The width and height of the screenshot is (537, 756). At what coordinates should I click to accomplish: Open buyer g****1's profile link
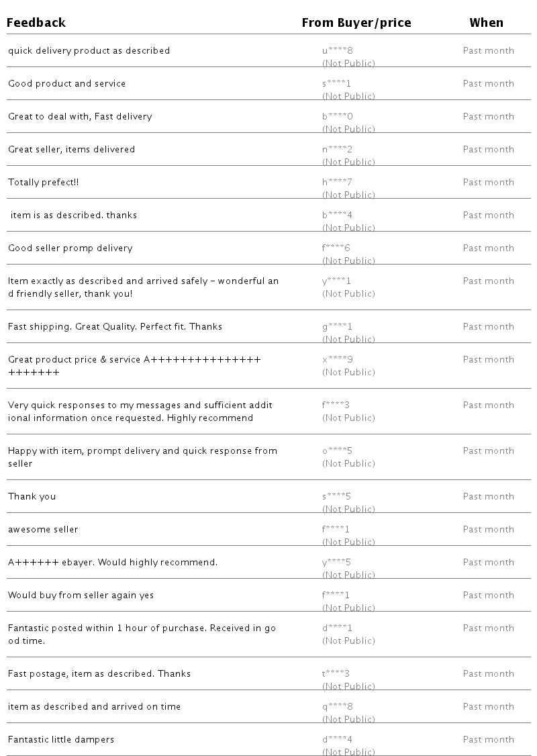[x=337, y=326]
